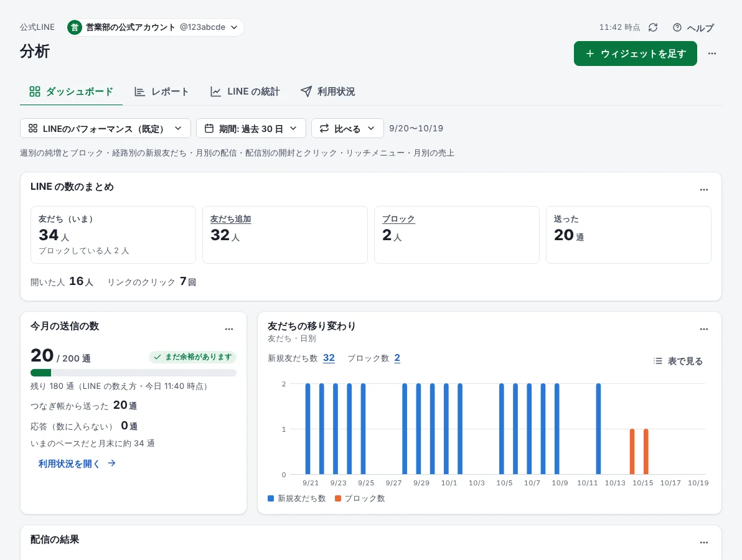Screen dimensions: 742x560
Task: Open the 営業部の公式アカウント account switcher
Action: pos(155,27)
